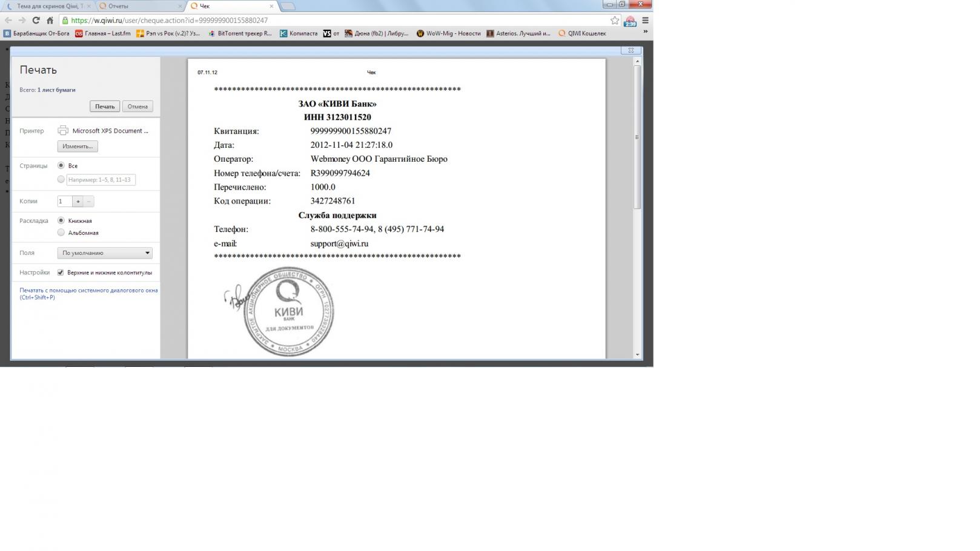
Task: Open the WoW-Mig - Новости bookmark
Action: [x=449, y=33]
